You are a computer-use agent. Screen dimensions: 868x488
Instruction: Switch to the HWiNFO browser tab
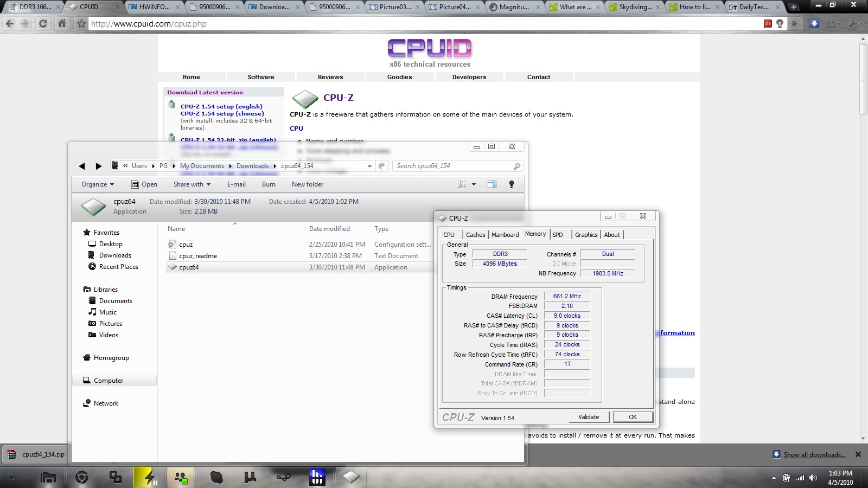coord(155,7)
